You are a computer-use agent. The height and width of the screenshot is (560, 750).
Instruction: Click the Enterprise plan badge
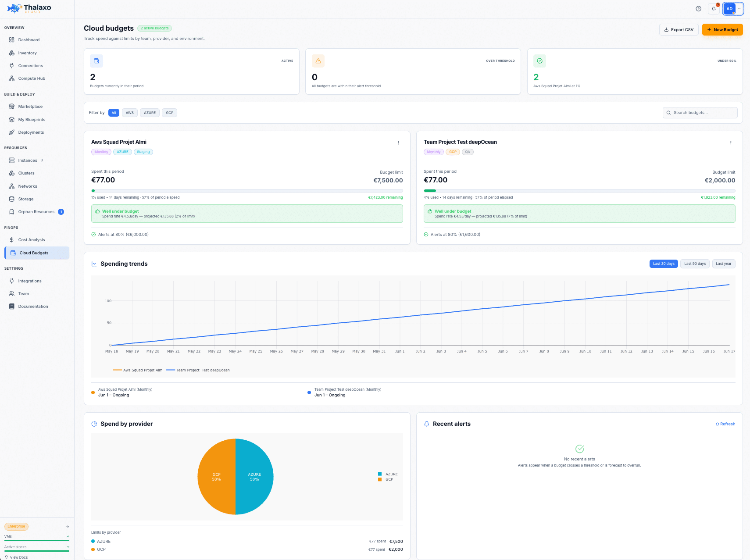16,526
